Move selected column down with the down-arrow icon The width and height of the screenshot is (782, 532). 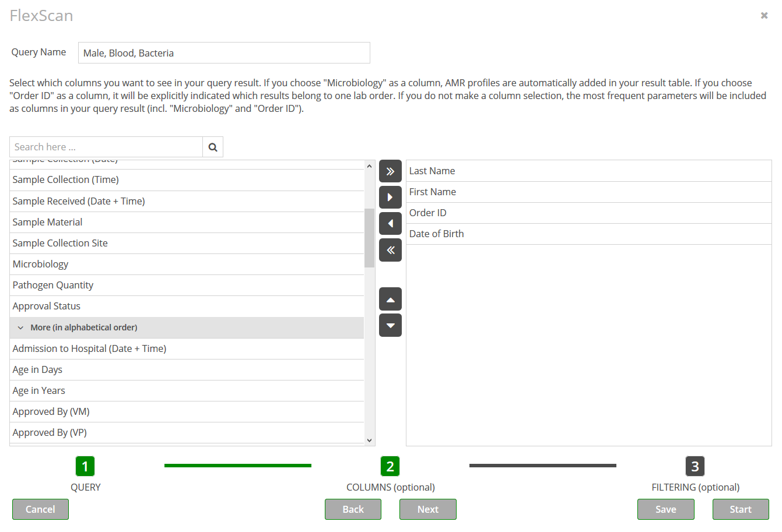390,325
